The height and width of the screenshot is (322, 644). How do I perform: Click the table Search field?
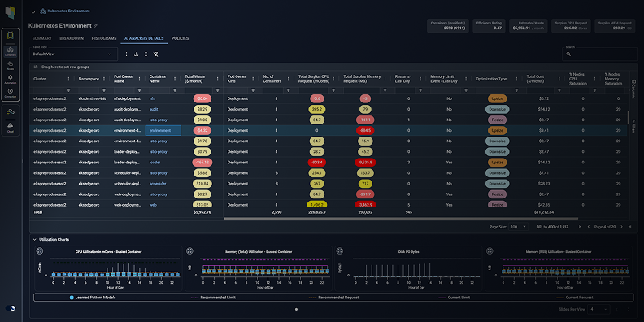point(600,54)
